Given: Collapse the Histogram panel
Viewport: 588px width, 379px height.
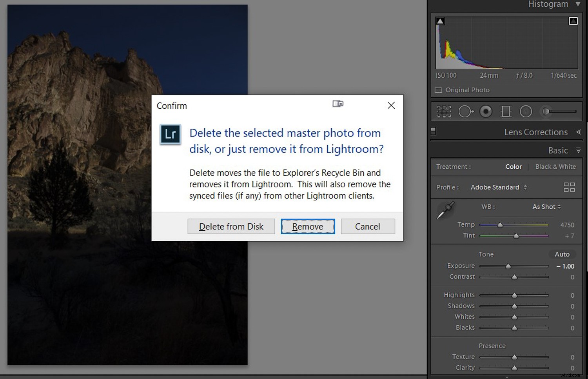Looking at the screenshot, I should [578, 4].
